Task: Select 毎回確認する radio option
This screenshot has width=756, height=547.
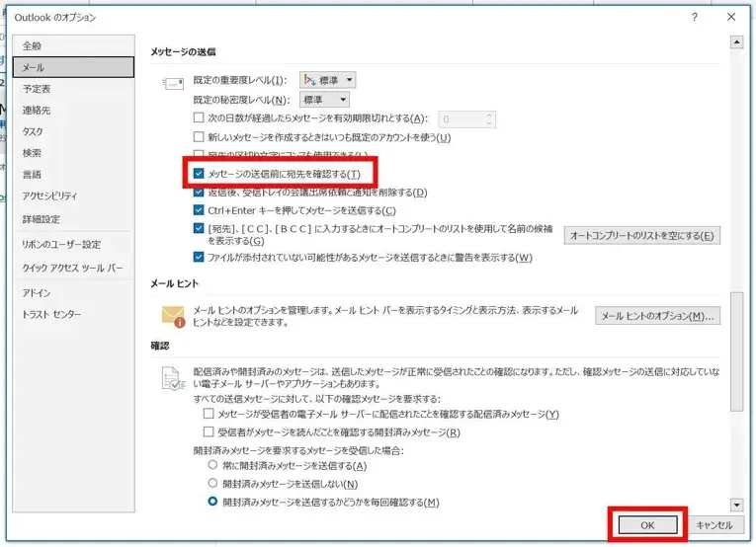Action: (x=212, y=502)
